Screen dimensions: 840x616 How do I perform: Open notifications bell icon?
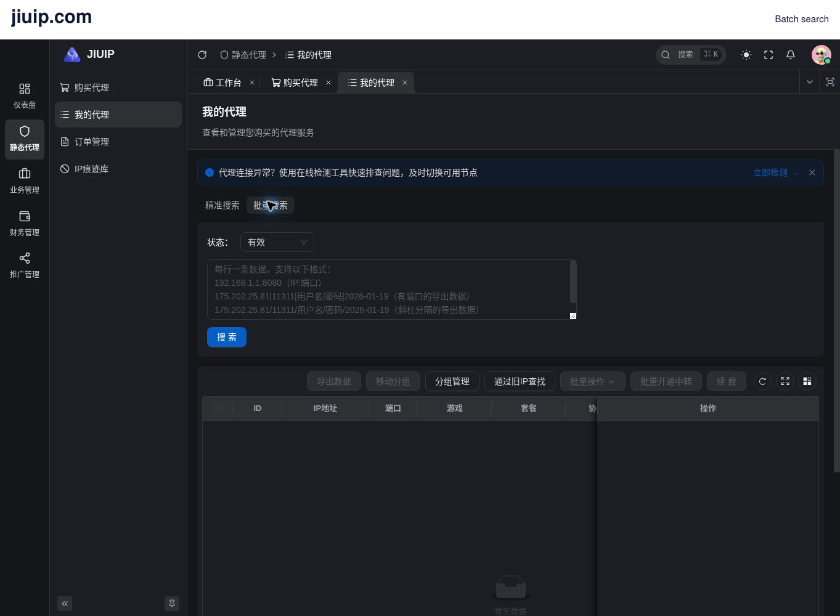[x=791, y=55]
